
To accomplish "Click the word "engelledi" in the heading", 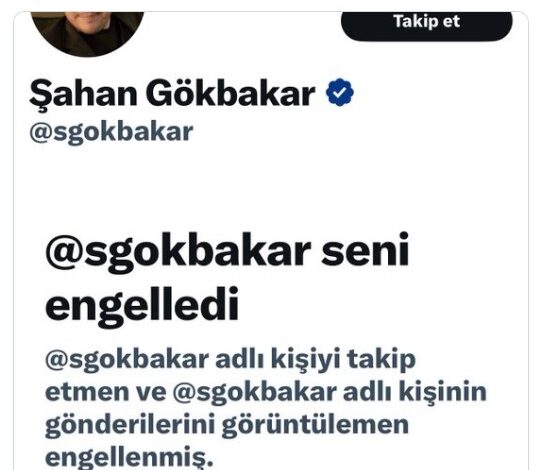I will click(x=142, y=306).
